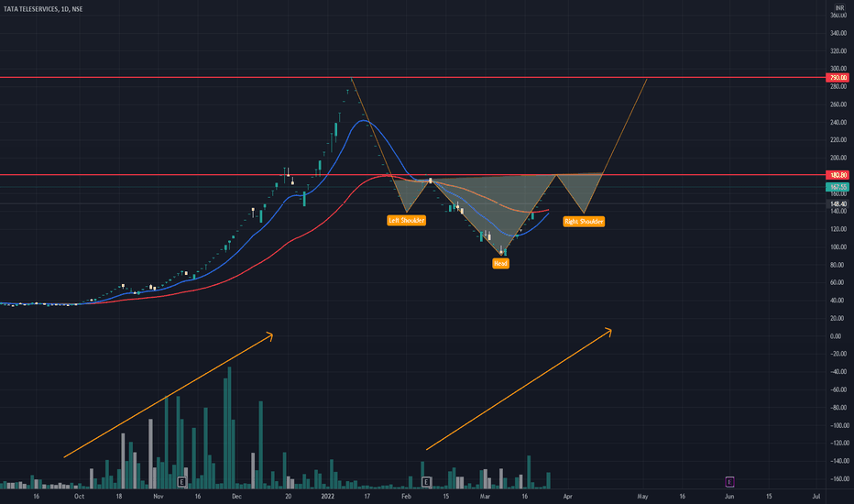Click the purple upcoming earnings marker near June
This screenshot has width=854, height=504.
tap(729, 482)
